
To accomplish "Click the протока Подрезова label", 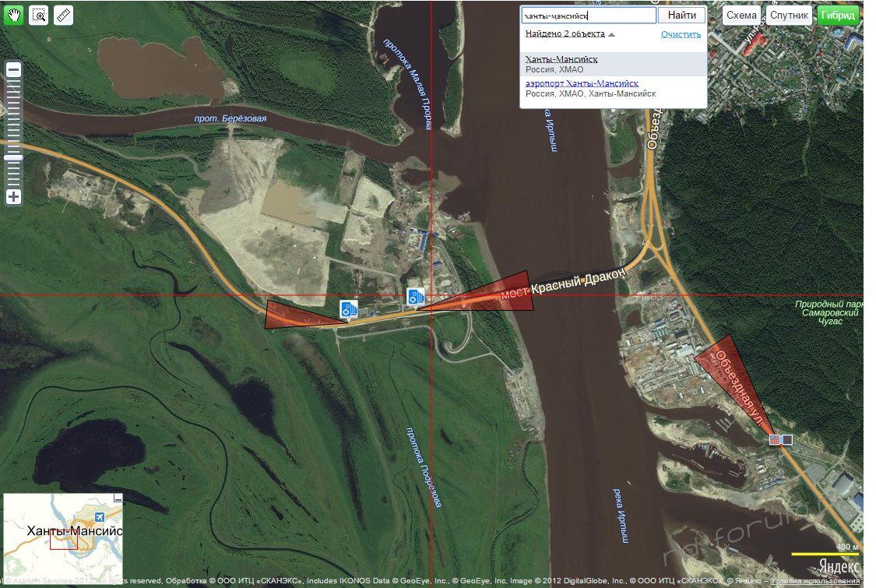I will pyautogui.click(x=424, y=467).
